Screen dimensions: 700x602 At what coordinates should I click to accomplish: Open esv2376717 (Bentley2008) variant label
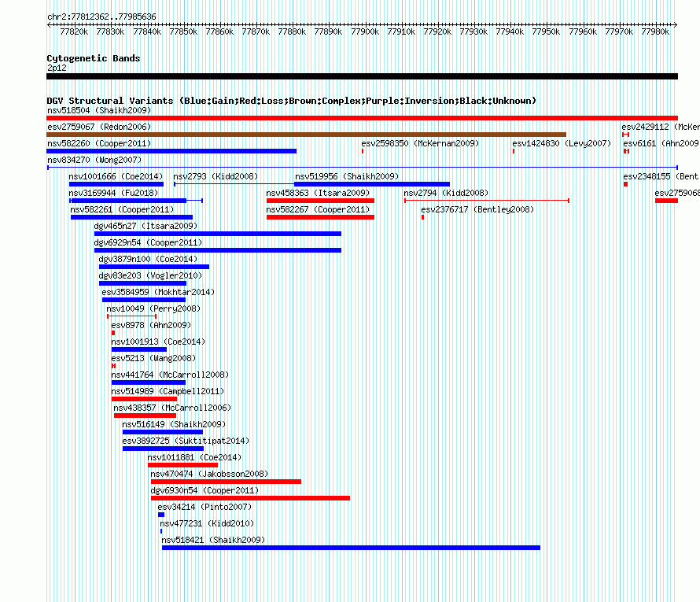click(x=477, y=209)
